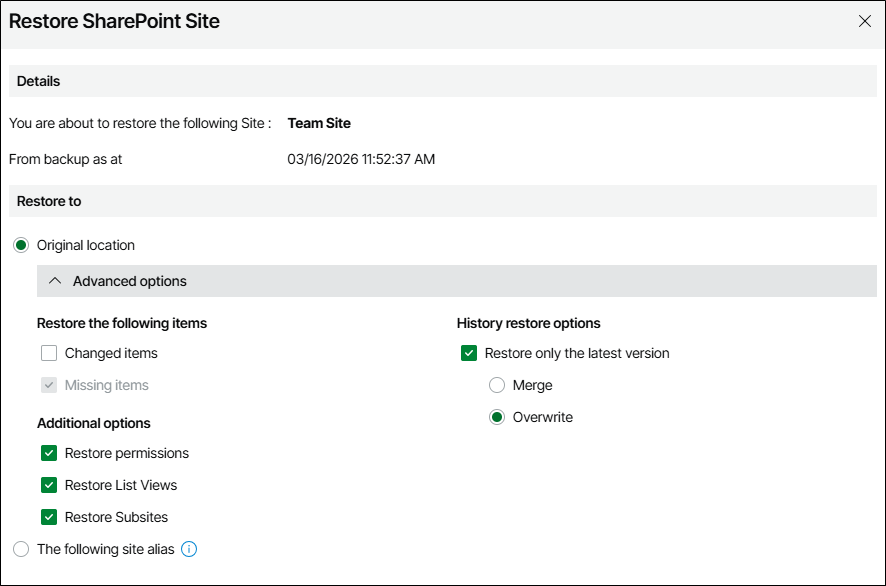Image resolution: width=886 pixels, height=586 pixels.
Task: Select the Merge history option
Action: [497, 385]
